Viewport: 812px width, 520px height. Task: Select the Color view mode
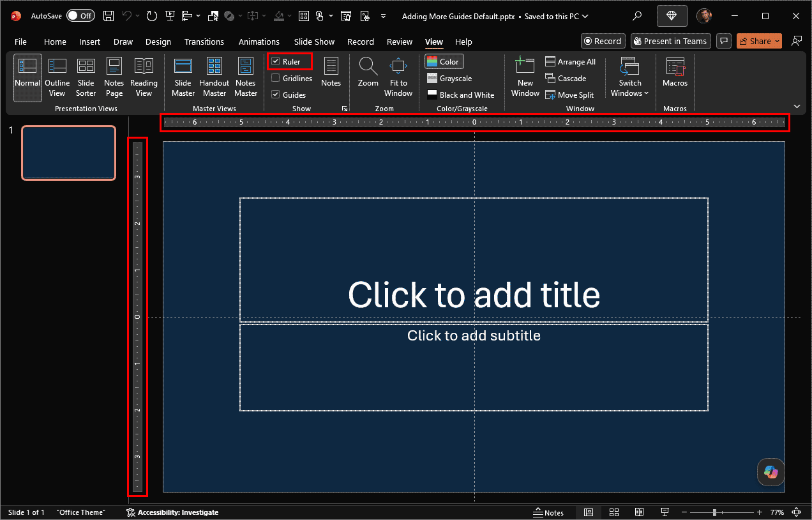pyautogui.click(x=444, y=62)
